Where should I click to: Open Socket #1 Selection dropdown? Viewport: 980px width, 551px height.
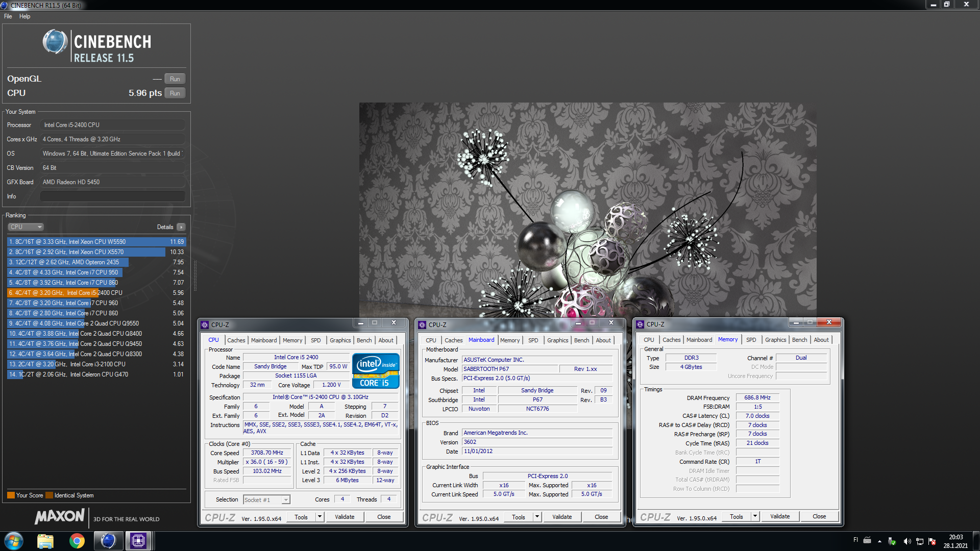coord(267,500)
